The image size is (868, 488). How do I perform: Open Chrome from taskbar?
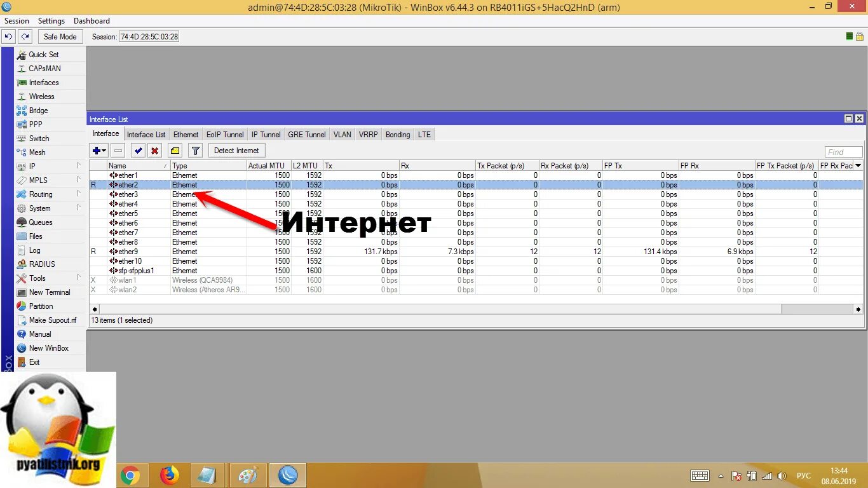pyautogui.click(x=130, y=475)
